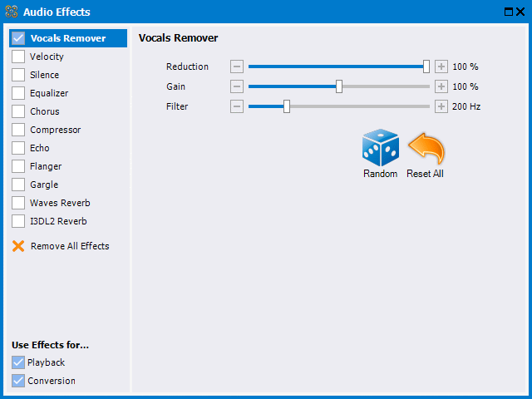The height and width of the screenshot is (399, 532).
Task: Click the Filter slider track
Action: tap(339, 106)
